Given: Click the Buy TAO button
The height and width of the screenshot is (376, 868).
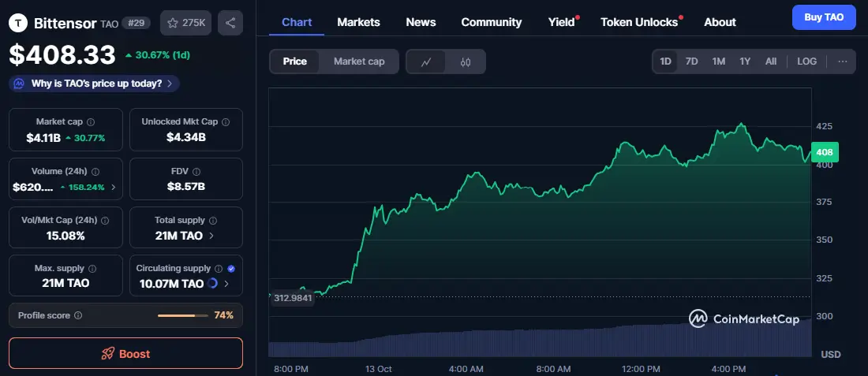Looking at the screenshot, I should [824, 17].
